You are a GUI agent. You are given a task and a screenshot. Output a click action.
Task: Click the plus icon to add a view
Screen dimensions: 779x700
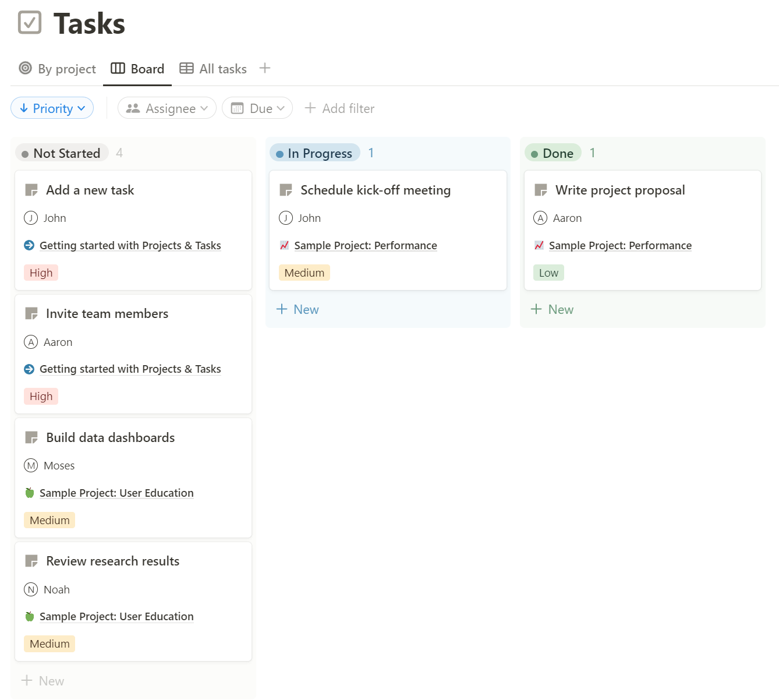[265, 68]
